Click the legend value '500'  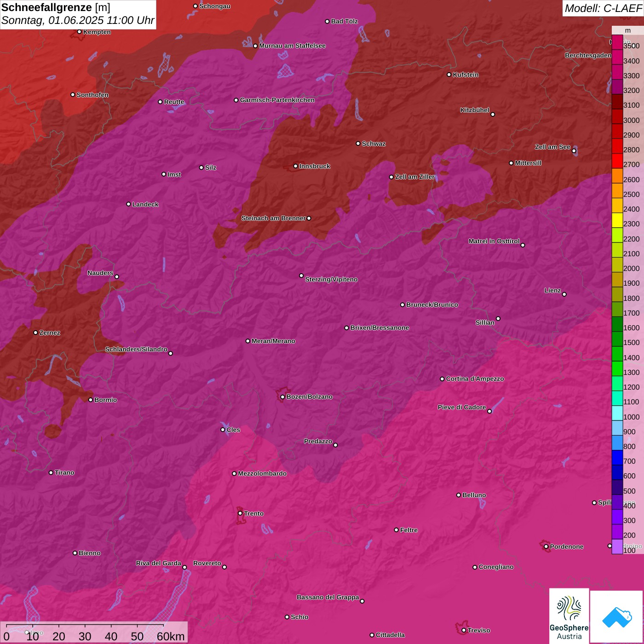(x=629, y=491)
